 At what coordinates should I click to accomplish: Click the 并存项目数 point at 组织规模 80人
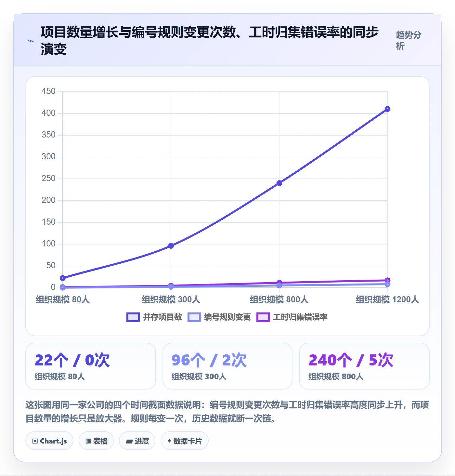click(x=63, y=278)
